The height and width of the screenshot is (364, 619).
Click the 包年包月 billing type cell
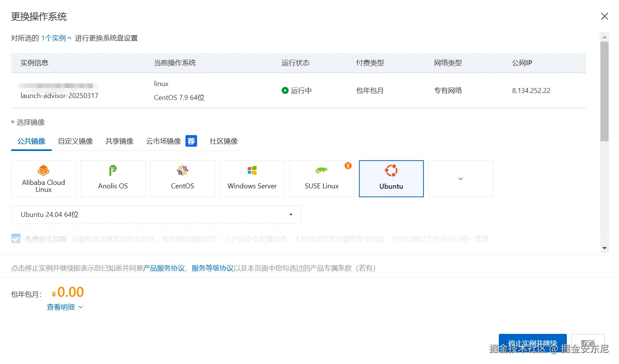click(370, 91)
